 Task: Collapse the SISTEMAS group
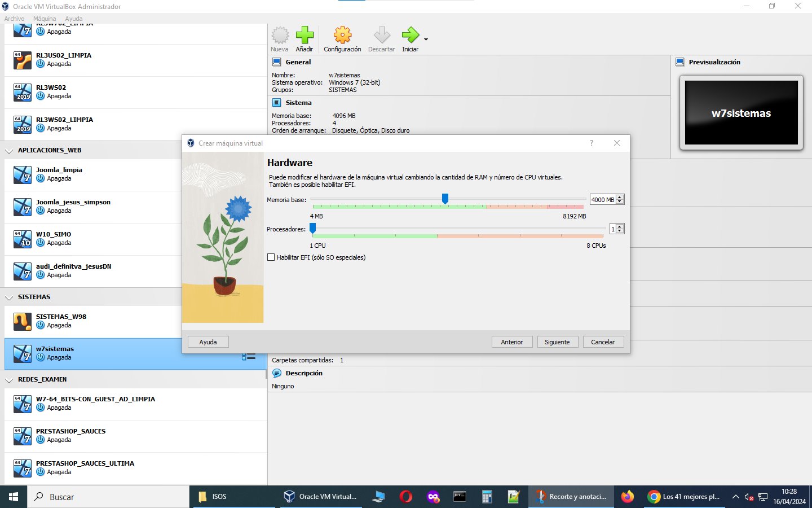(x=9, y=297)
